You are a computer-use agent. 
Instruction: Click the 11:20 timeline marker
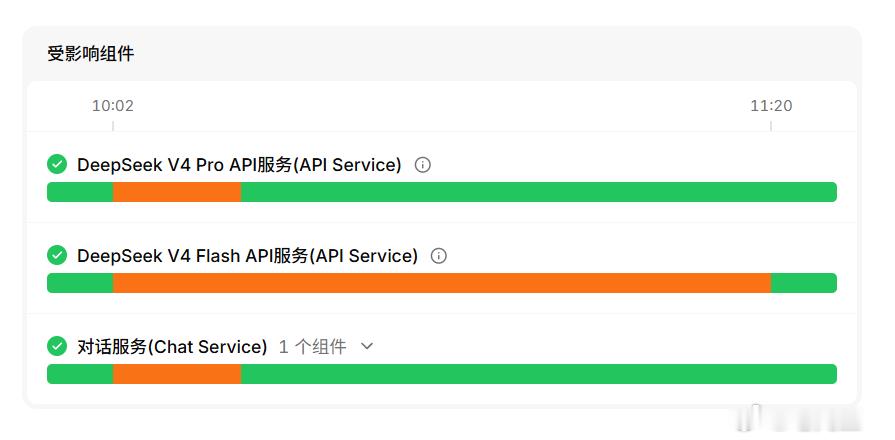771,106
